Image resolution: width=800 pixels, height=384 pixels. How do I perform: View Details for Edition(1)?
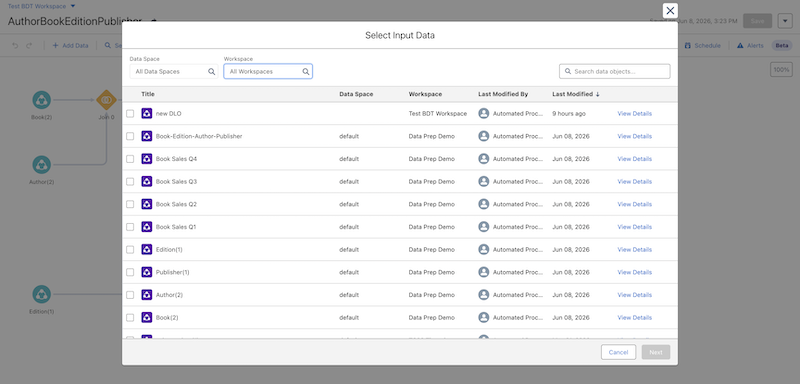click(x=635, y=249)
